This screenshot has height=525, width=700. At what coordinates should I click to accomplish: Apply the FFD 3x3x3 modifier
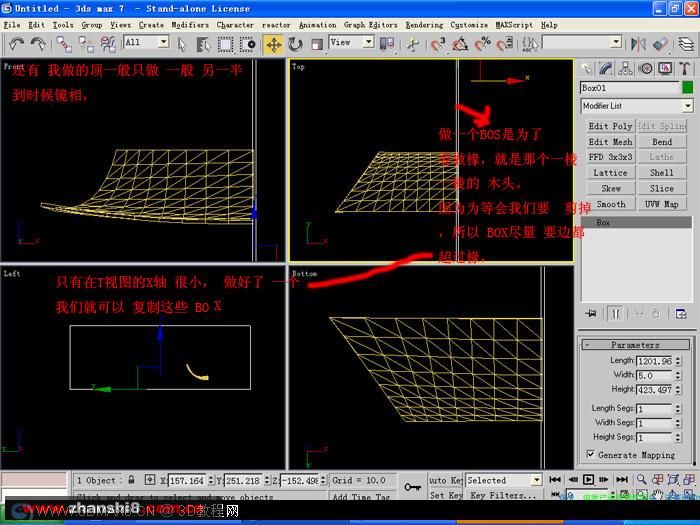[x=610, y=157]
